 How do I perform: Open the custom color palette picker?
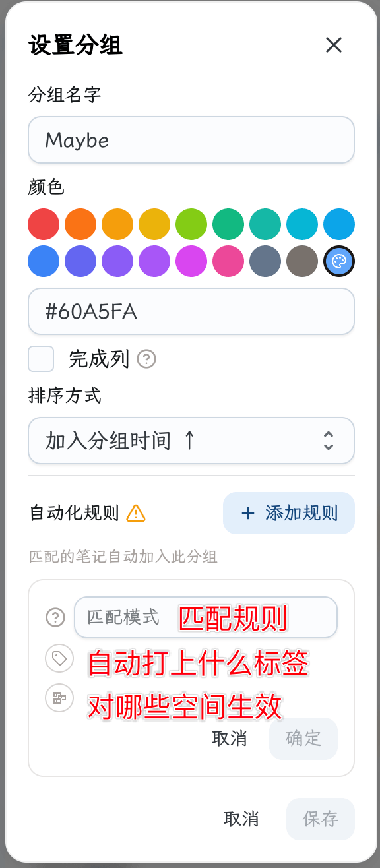pos(339,262)
